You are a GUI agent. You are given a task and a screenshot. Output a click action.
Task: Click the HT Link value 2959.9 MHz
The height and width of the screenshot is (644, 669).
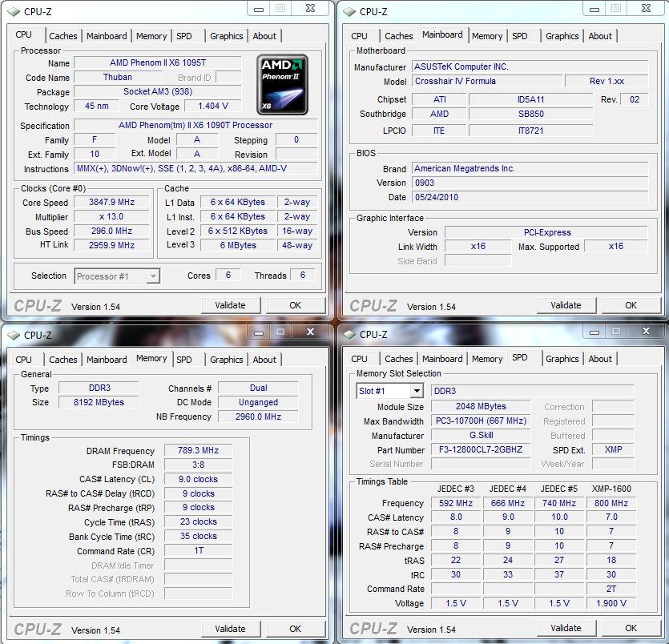click(x=112, y=245)
